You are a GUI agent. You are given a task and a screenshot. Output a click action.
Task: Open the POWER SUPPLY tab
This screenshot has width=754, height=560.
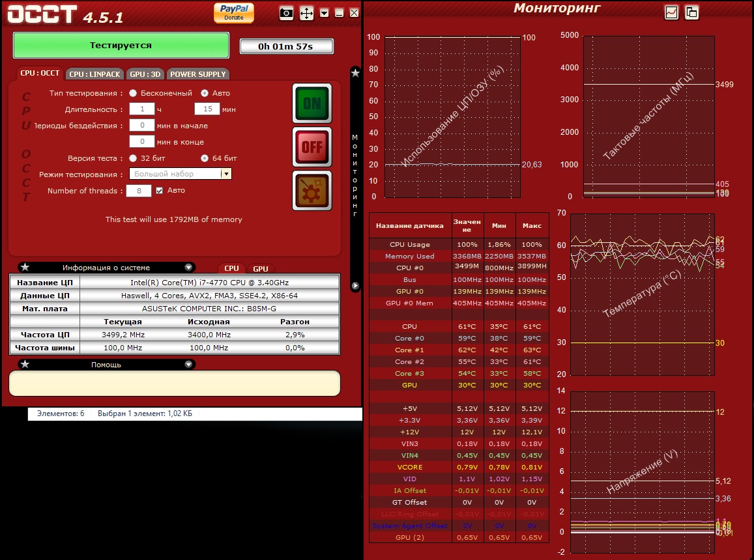197,74
